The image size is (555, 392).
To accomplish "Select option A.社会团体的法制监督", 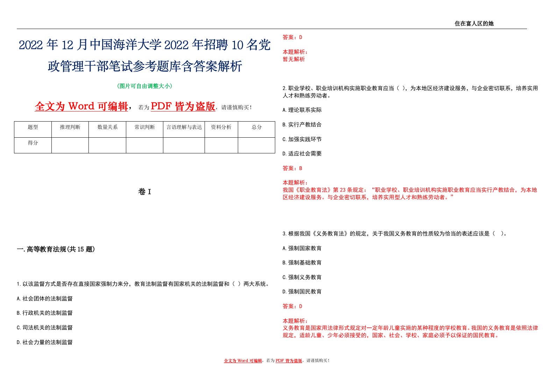I will [x=45, y=299].
